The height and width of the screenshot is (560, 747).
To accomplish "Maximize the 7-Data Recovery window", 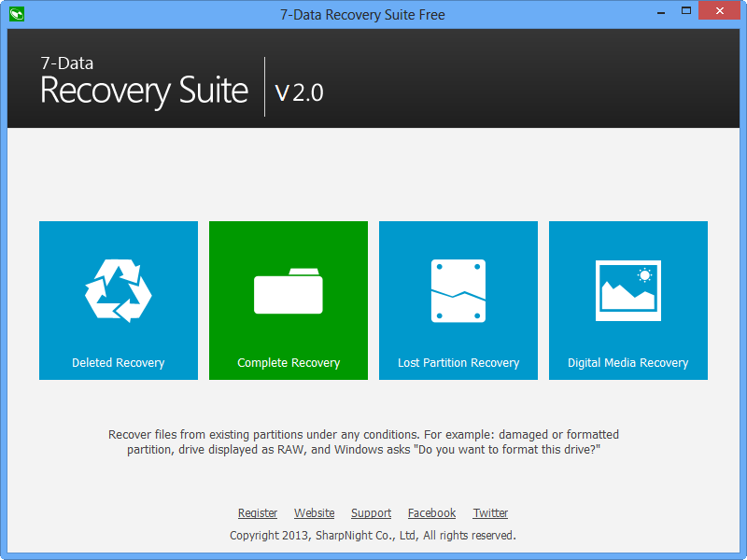I will tap(685, 10).
